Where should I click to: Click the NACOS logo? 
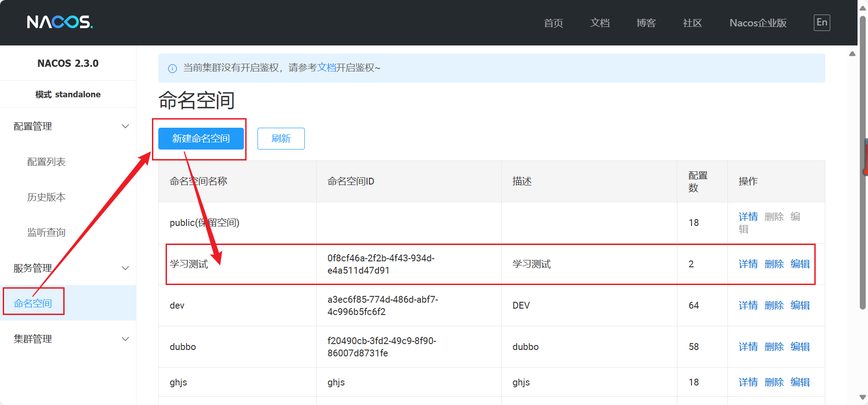[x=60, y=22]
